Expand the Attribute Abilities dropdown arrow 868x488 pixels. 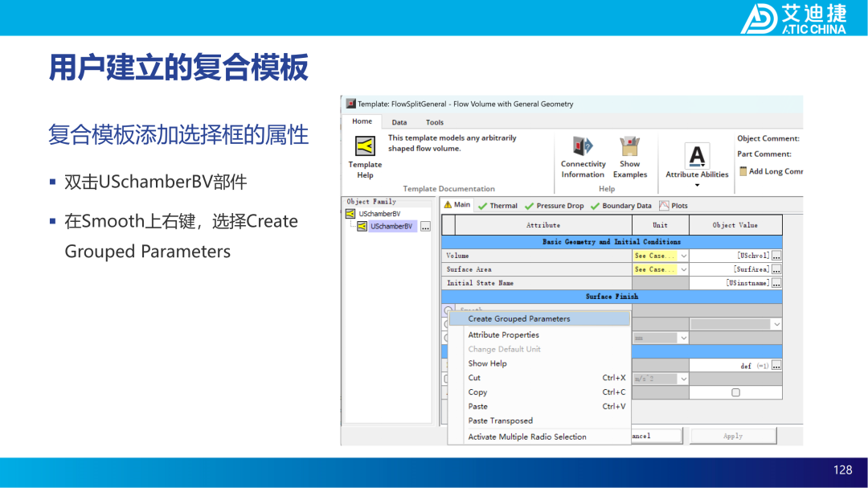[x=697, y=186]
